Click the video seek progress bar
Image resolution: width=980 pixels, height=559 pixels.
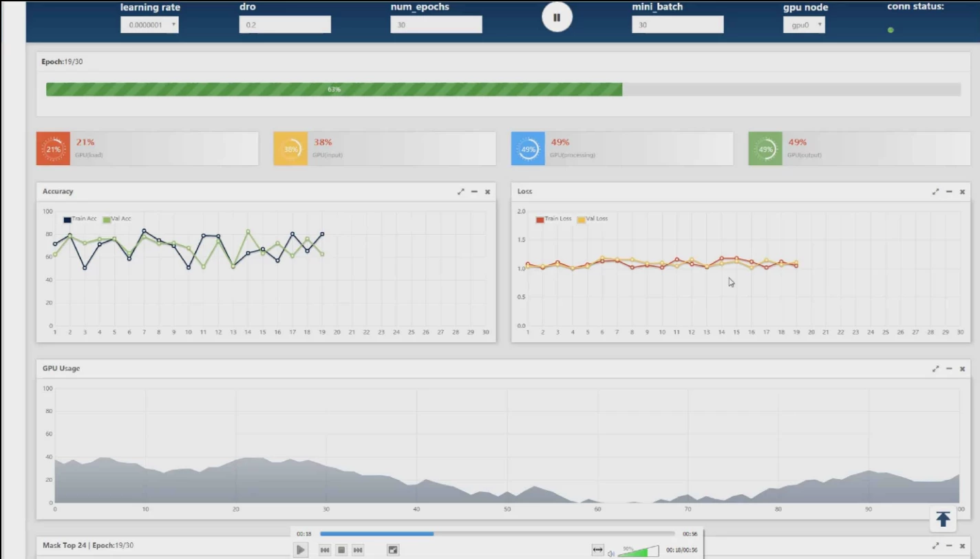497,534
